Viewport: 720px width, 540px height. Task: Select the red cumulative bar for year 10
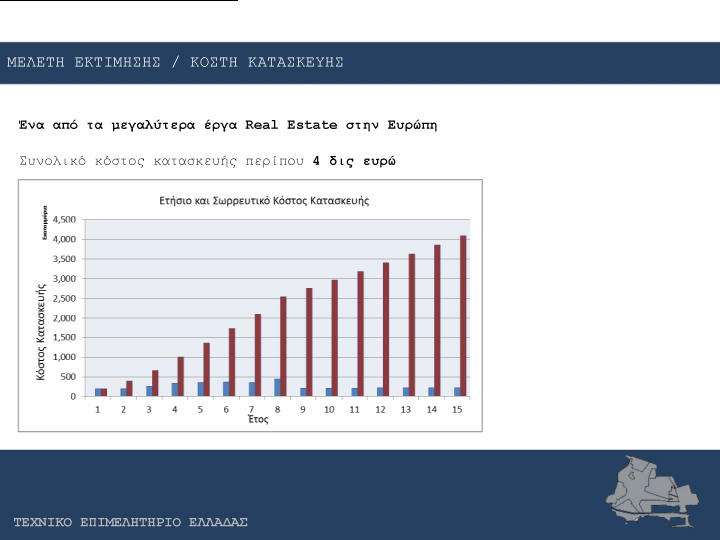click(x=334, y=338)
